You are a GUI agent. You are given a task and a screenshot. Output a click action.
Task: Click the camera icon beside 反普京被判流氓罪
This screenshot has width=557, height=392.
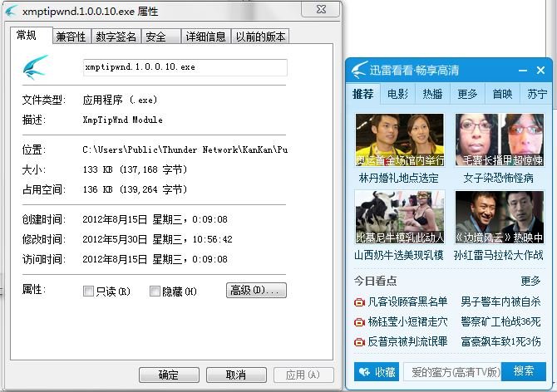pyautogui.click(x=359, y=342)
